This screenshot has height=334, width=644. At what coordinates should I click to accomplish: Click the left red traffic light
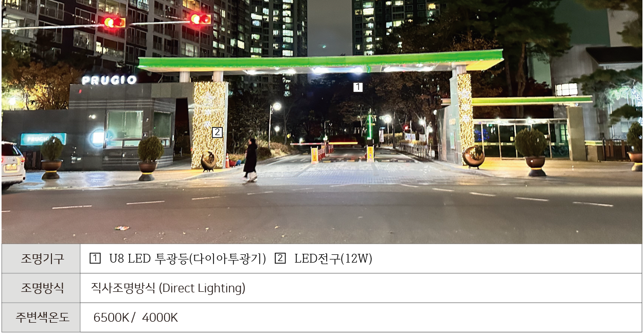[114, 22]
